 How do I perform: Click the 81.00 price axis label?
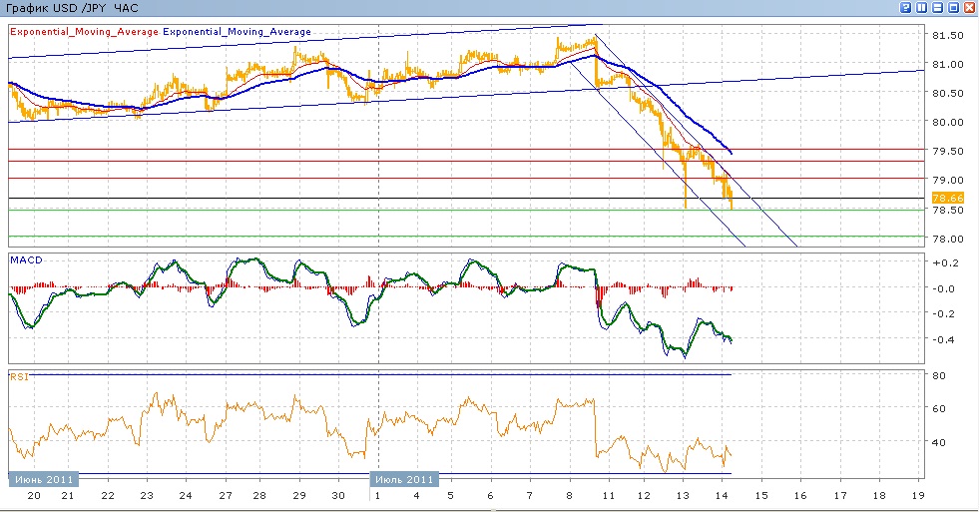[947, 65]
